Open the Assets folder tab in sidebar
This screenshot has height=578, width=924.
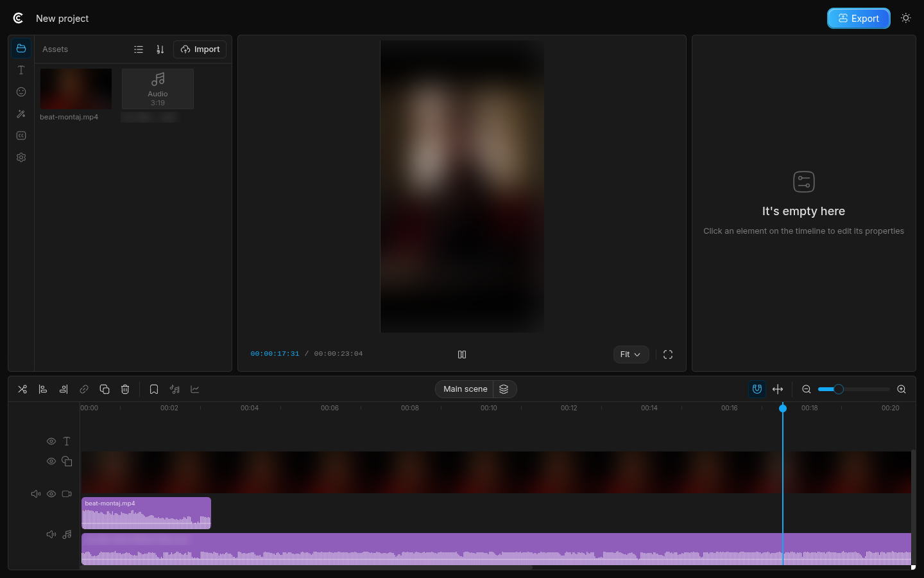[x=21, y=49]
